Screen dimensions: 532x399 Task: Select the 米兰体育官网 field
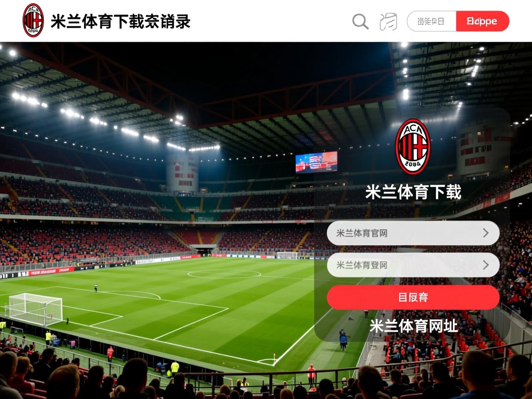click(x=413, y=233)
